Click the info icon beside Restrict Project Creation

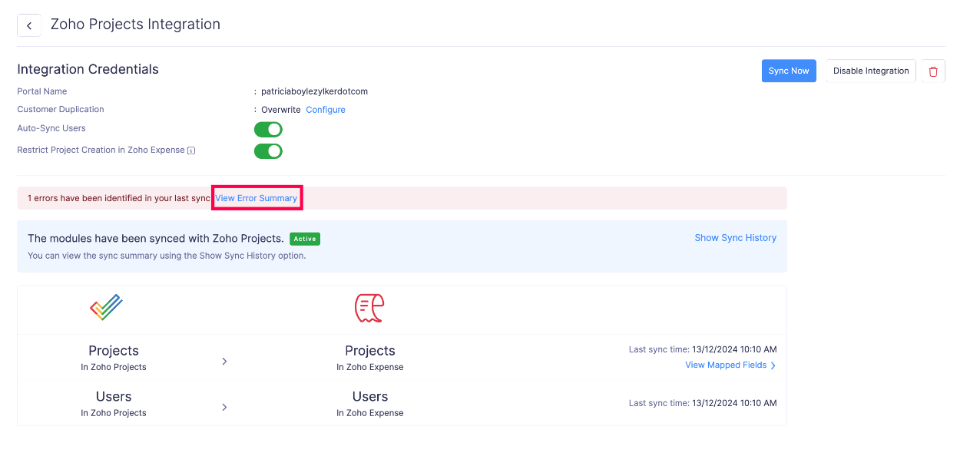point(190,150)
